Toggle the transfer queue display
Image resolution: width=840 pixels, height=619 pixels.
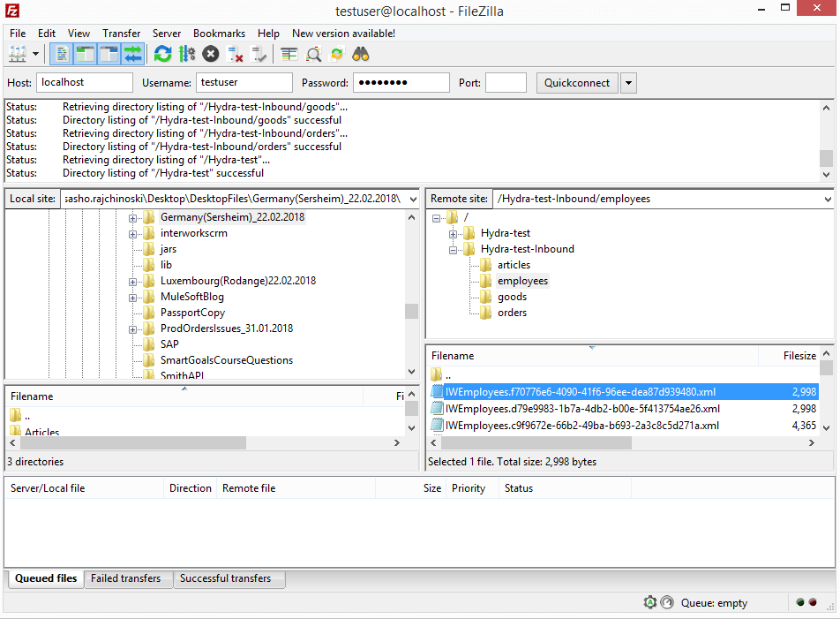point(133,54)
